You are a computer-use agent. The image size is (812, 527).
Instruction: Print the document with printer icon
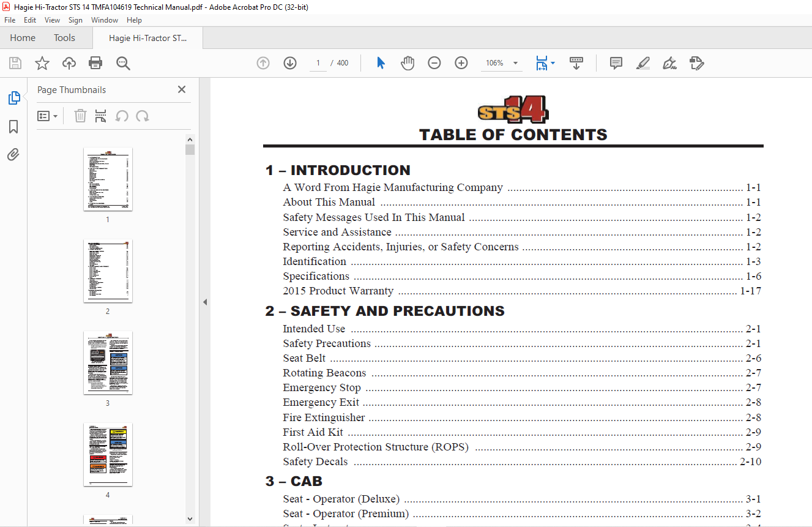[95, 63]
